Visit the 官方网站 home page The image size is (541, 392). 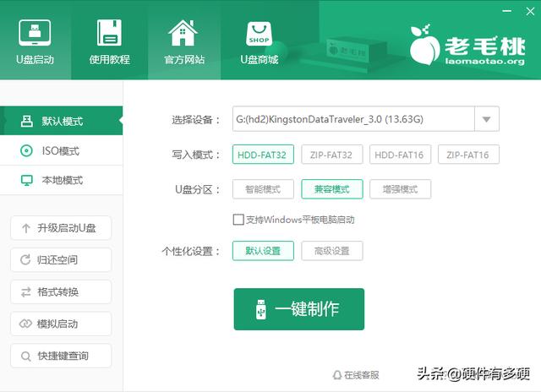pos(184,41)
